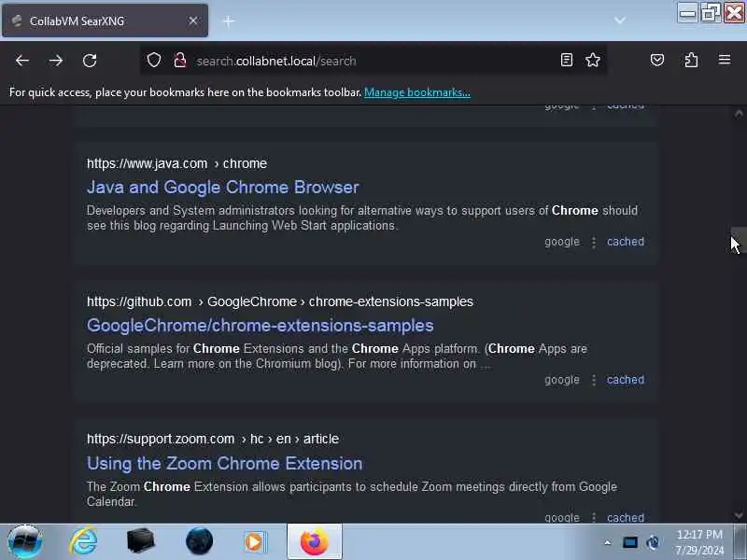Select the CollabVM SearXNG tab
The width and height of the screenshot is (747, 560).
pos(105,21)
